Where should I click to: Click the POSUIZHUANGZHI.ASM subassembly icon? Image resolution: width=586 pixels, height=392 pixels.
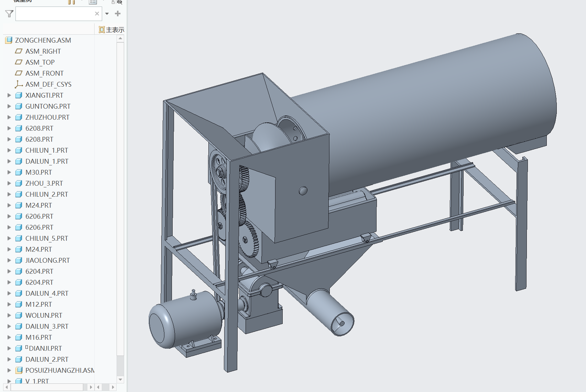coord(19,370)
